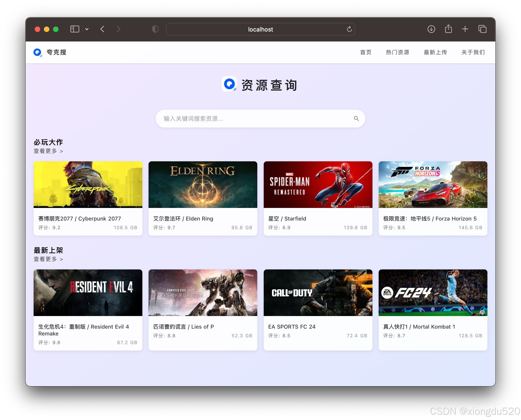Reload the page with the refresh icon

point(349,29)
